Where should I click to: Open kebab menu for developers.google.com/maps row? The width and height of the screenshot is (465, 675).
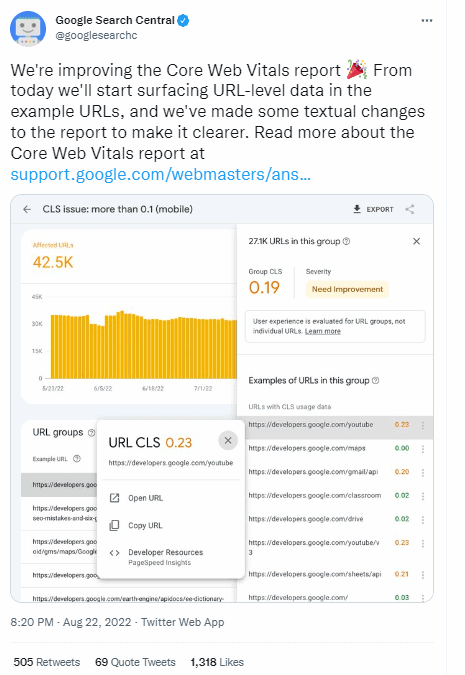(x=423, y=449)
